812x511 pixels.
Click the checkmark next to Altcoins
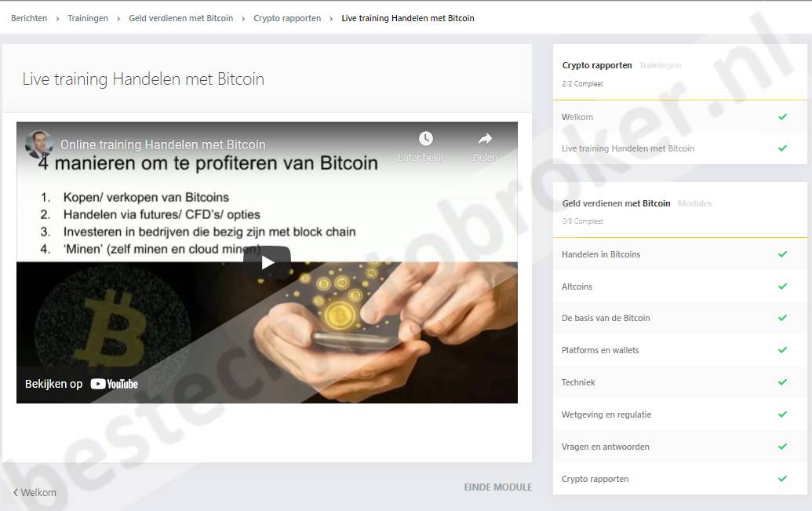pos(782,286)
